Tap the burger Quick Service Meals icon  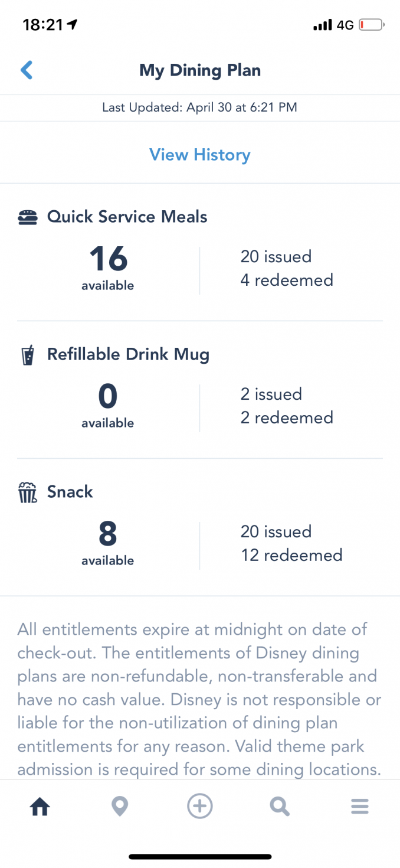pos(27,217)
